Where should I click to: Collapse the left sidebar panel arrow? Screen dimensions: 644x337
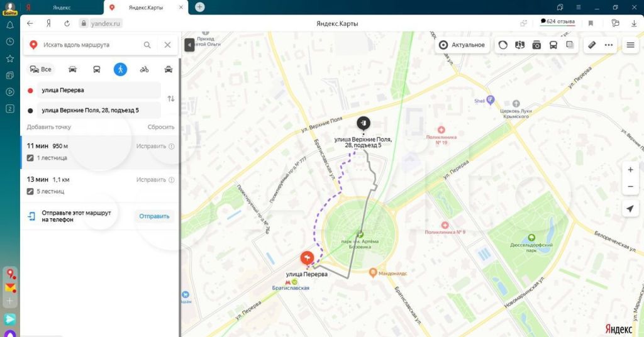189,45
